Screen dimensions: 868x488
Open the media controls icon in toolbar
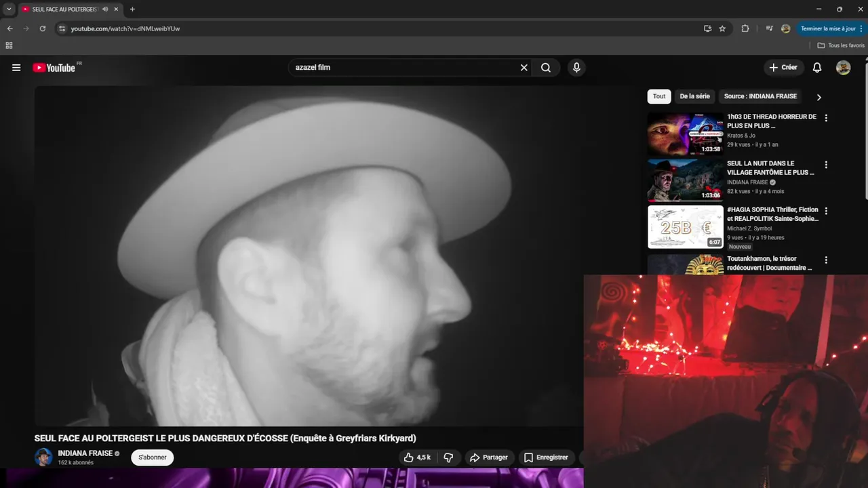(x=769, y=28)
